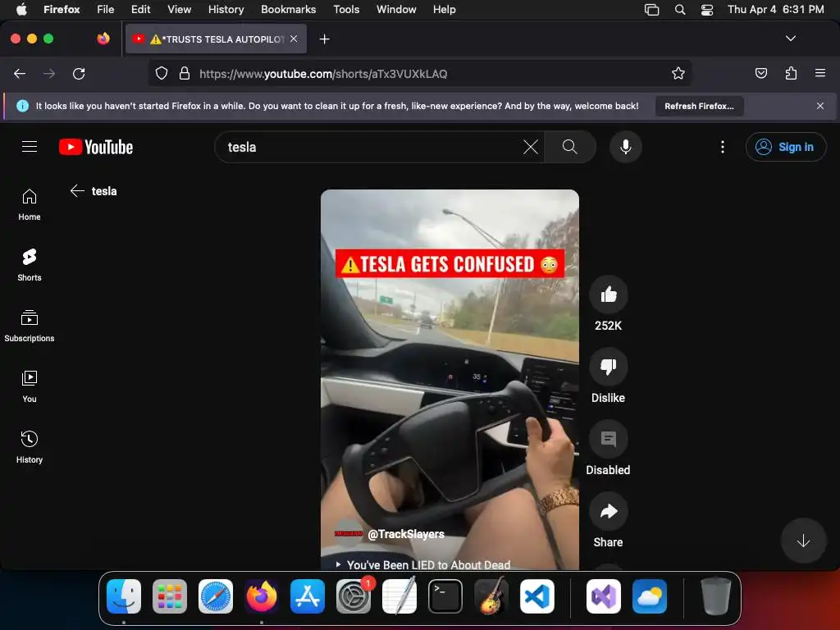
Task: Open the You section
Action: (x=30, y=386)
